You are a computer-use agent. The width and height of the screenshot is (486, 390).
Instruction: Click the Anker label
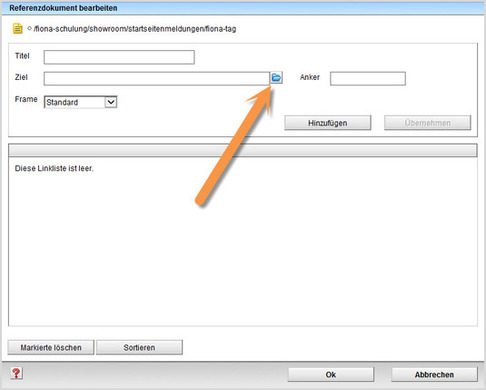coord(310,77)
